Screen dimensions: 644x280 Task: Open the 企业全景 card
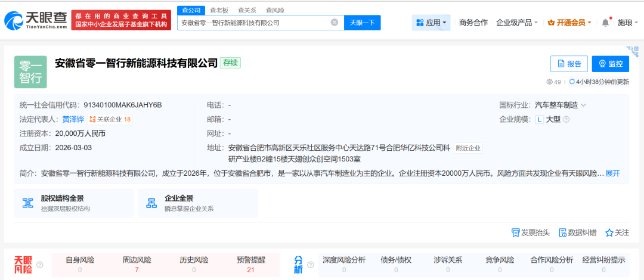click(198, 203)
